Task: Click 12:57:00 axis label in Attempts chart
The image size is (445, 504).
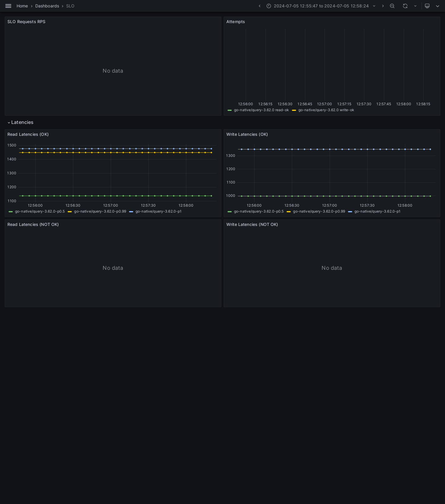Action: [325, 104]
